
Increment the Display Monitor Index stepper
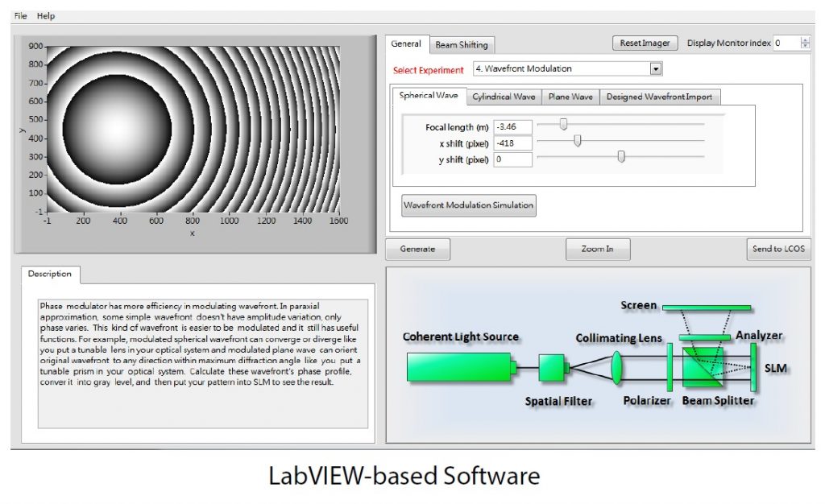[x=803, y=39]
